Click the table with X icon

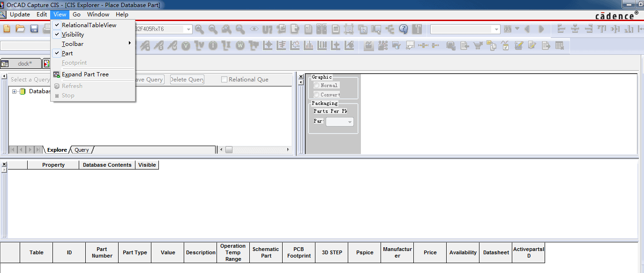point(559,45)
